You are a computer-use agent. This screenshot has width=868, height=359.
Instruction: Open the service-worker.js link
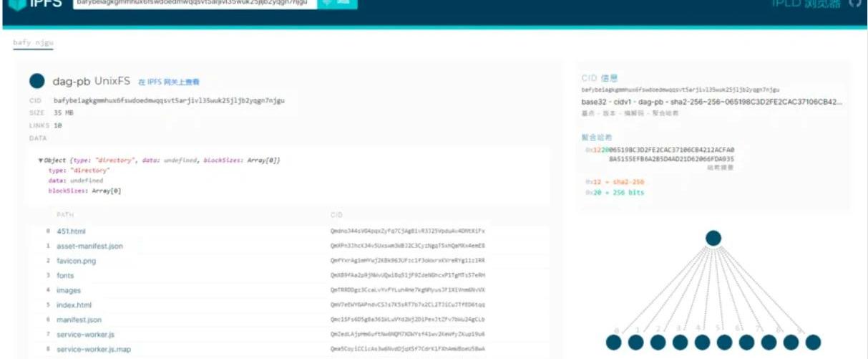tap(85, 334)
